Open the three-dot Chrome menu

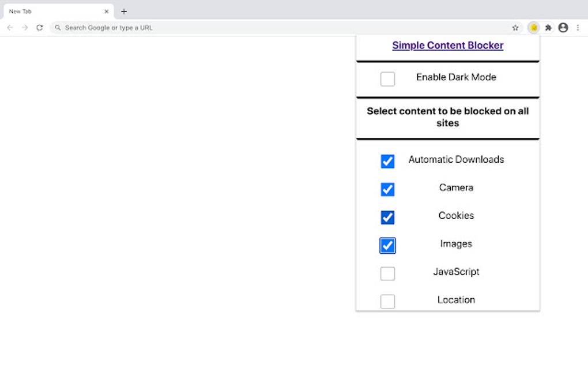[578, 27]
